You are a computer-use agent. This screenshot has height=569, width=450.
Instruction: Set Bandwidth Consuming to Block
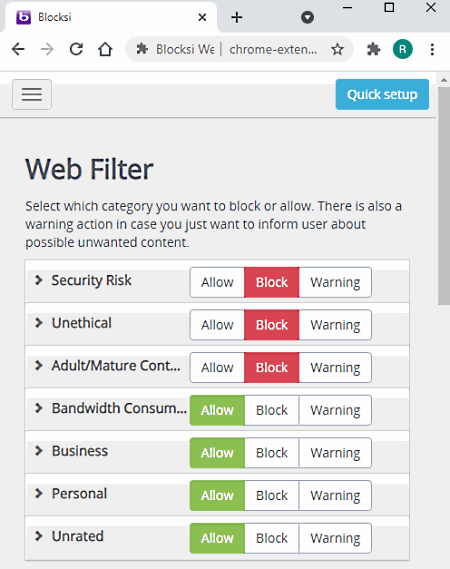pos(272,410)
